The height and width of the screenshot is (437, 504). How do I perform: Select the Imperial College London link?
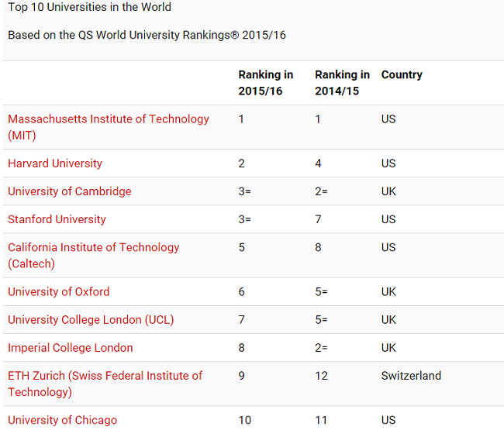(71, 348)
